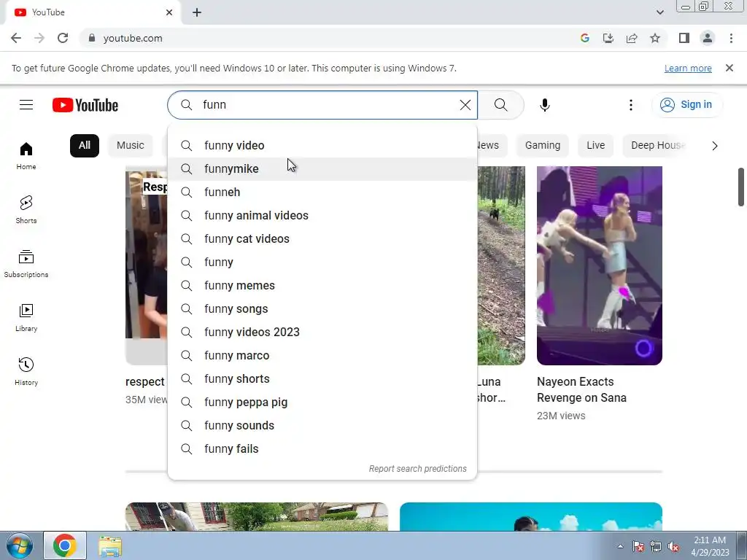
Task: Show more filter chips with right arrow
Action: coord(714,146)
